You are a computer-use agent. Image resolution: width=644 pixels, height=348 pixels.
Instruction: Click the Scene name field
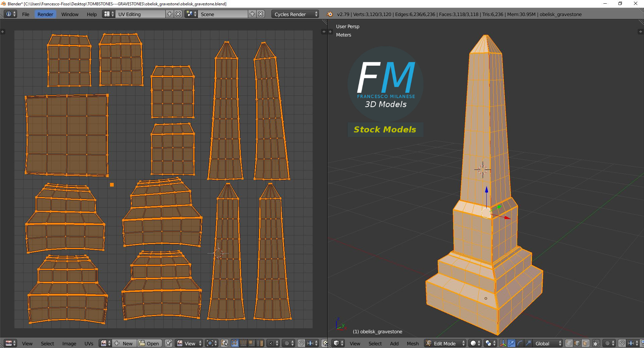pos(223,14)
